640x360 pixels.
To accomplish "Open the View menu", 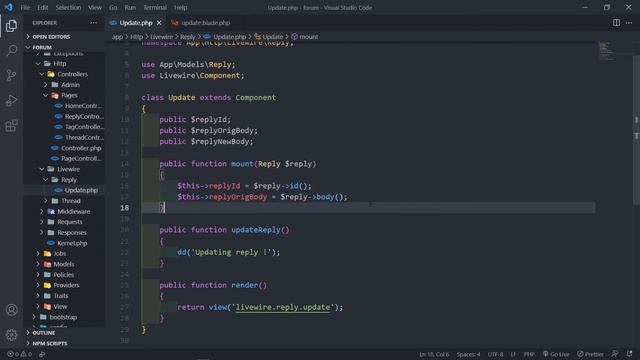I will 95,7.
